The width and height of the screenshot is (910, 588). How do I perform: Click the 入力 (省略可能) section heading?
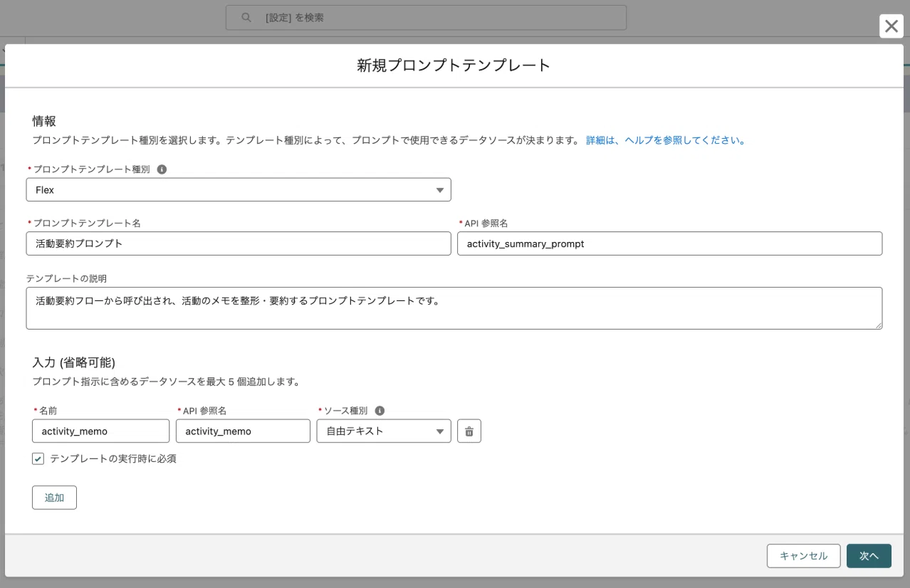tap(74, 362)
